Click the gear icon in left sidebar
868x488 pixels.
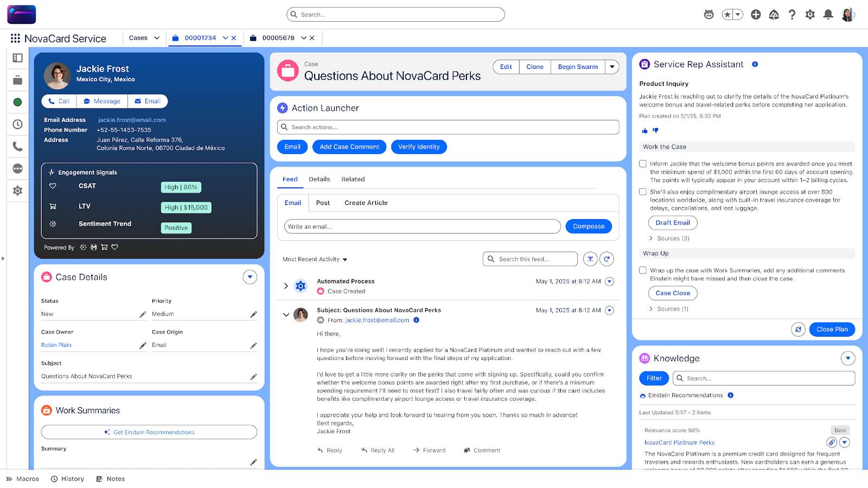[17, 191]
